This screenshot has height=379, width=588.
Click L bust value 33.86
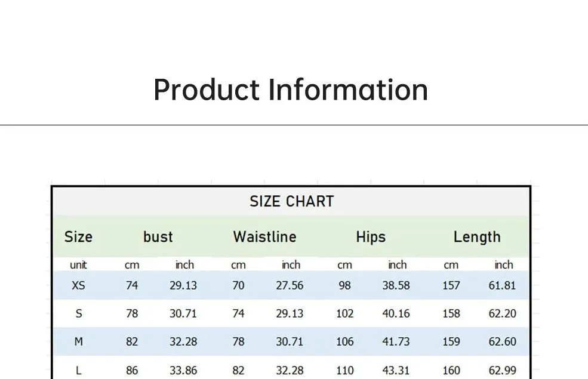click(x=183, y=371)
